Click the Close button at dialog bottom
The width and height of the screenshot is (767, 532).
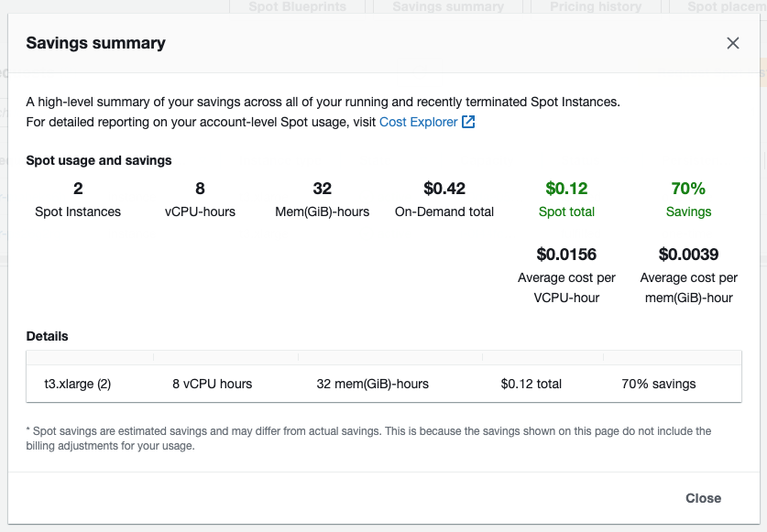tap(703, 498)
